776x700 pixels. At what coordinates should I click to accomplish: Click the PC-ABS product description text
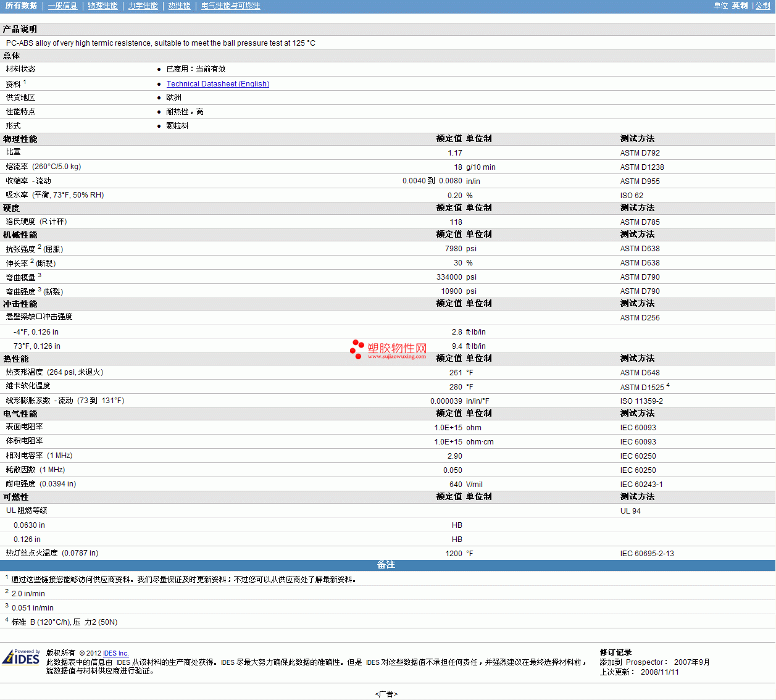(161, 43)
